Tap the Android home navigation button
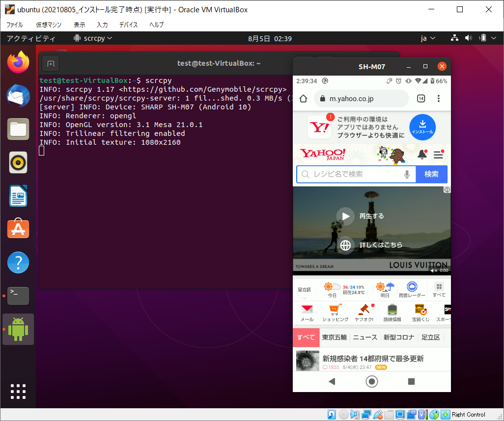This screenshot has height=421, width=504. coord(371,381)
